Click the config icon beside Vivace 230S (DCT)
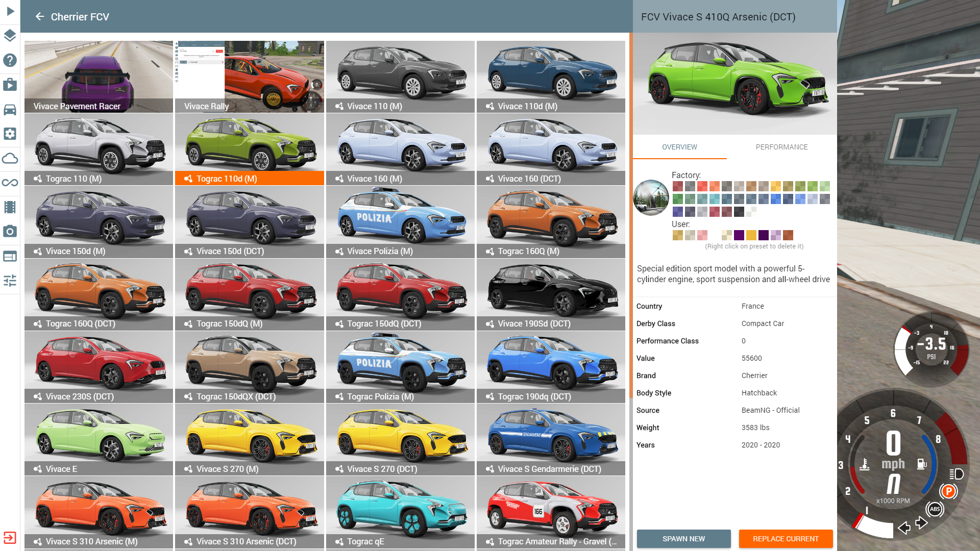980x551 pixels. [x=38, y=396]
